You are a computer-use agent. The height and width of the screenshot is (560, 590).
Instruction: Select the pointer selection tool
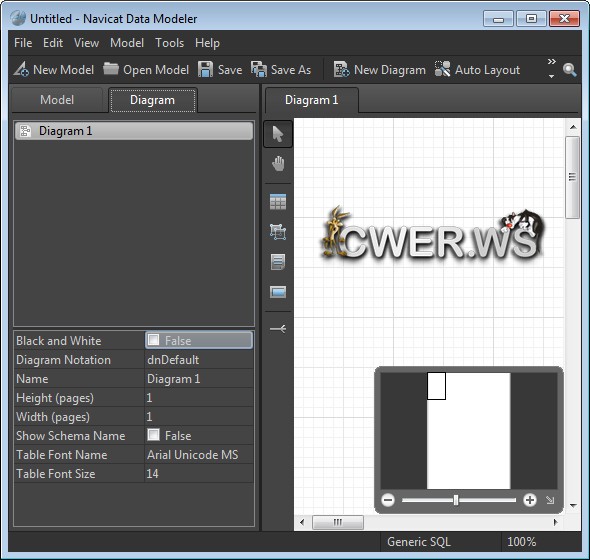(x=278, y=134)
